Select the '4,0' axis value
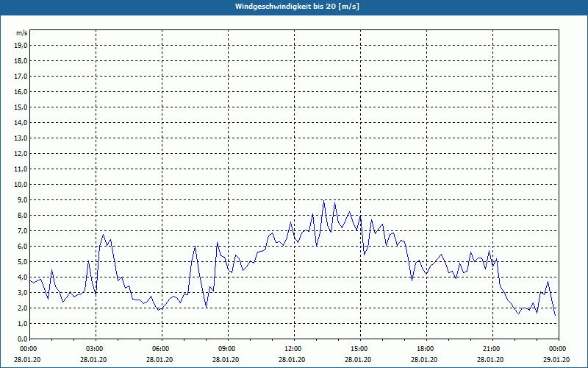588x368 pixels. click(23, 277)
